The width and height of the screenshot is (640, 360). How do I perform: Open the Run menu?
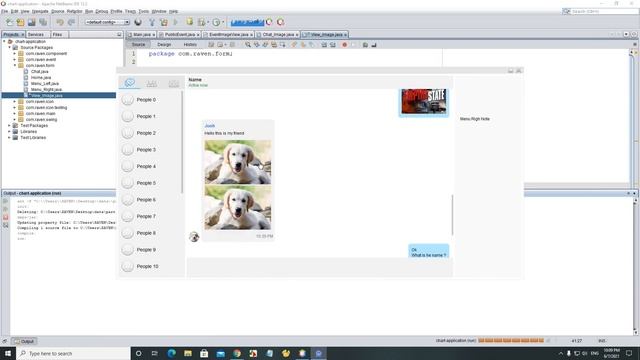tap(89, 11)
